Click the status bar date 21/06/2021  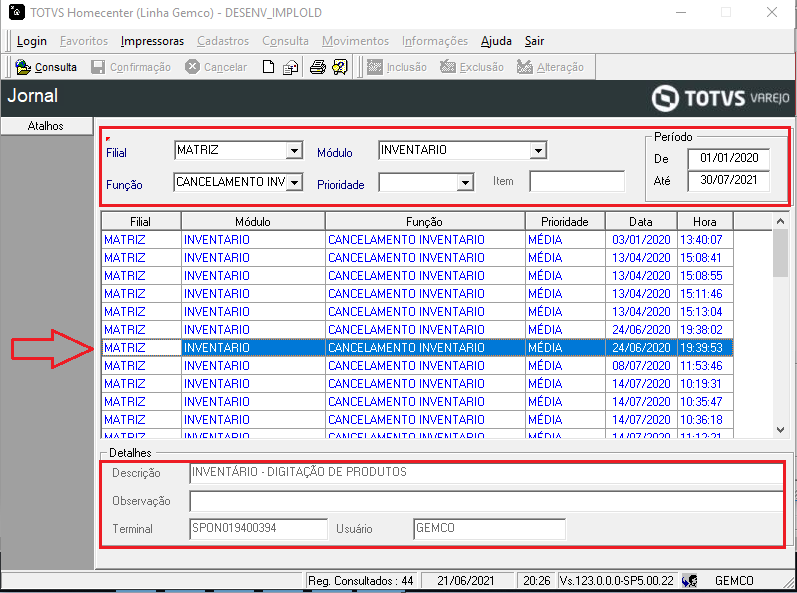pyautogui.click(x=466, y=580)
